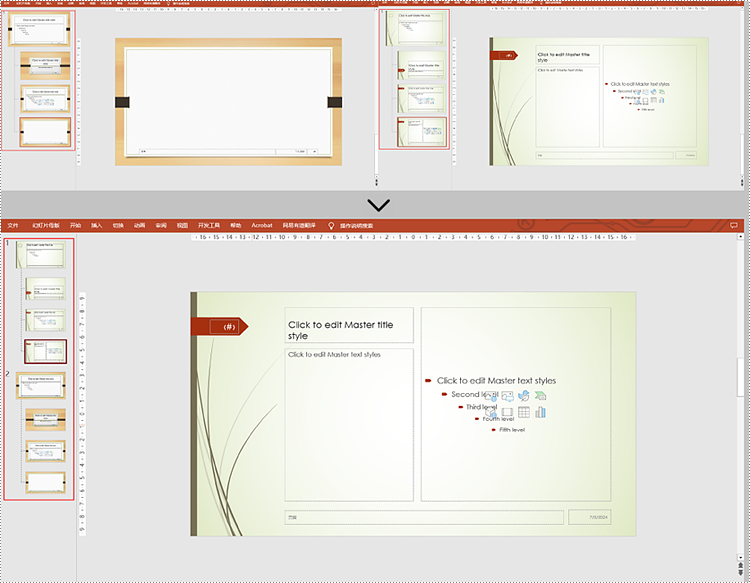Click the lightbulb search icon in ribbon
This screenshot has width=750, height=583.
pos(331,225)
